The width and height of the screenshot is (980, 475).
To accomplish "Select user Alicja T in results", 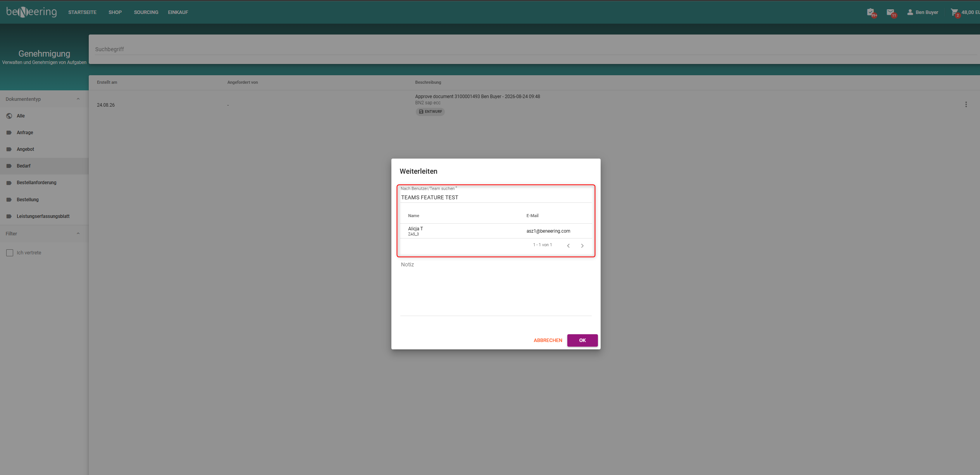I will coord(496,231).
